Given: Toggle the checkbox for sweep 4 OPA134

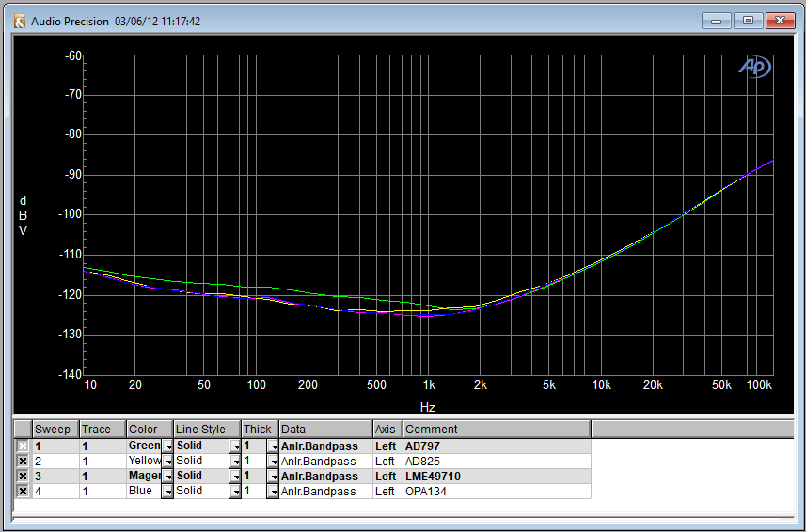Looking at the screenshot, I should (x=23, y=492).
